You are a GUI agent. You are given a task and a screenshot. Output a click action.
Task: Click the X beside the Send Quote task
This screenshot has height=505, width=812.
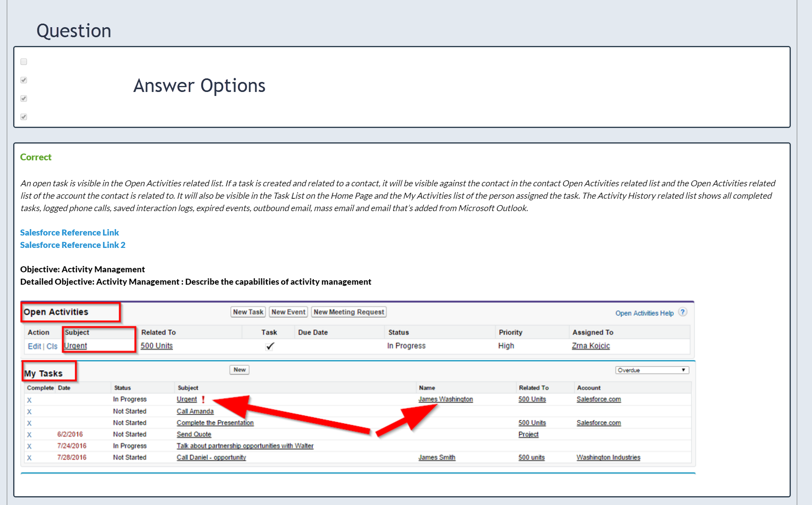coord(29,435)
